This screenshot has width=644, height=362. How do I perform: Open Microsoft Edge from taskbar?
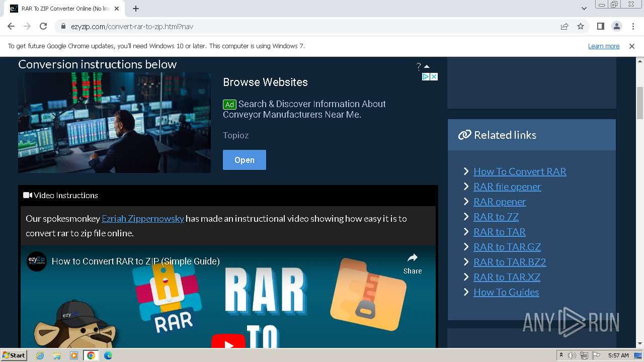[x=108, y=355]
